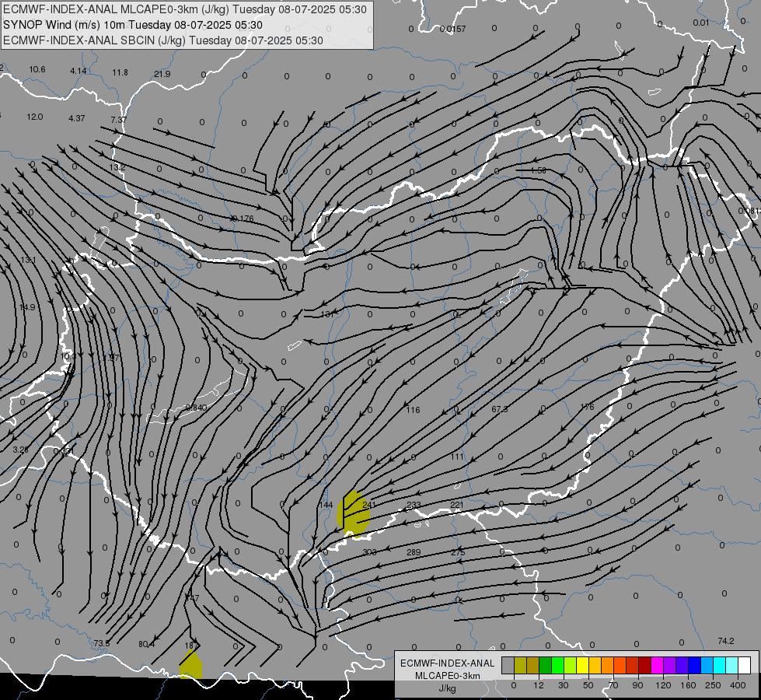This screenshot has height=700, width=761.
Task: Click the legend tick label 30
Action: pos(563,685)
